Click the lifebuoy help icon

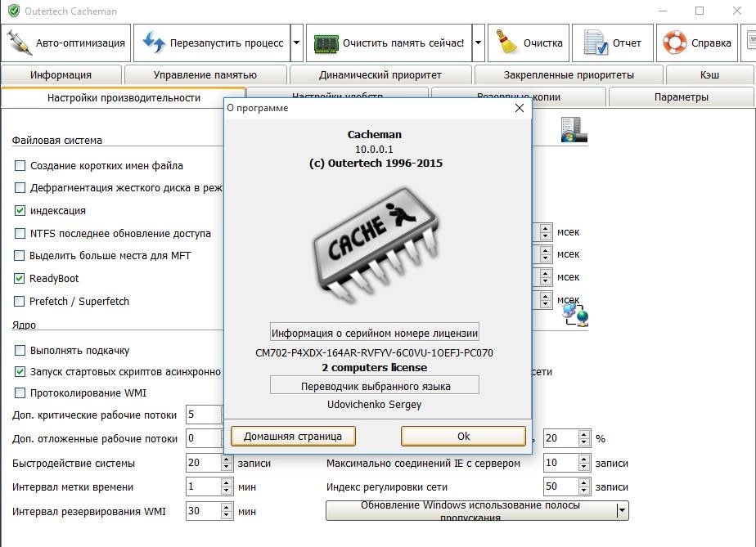click(x=674, y=43)
